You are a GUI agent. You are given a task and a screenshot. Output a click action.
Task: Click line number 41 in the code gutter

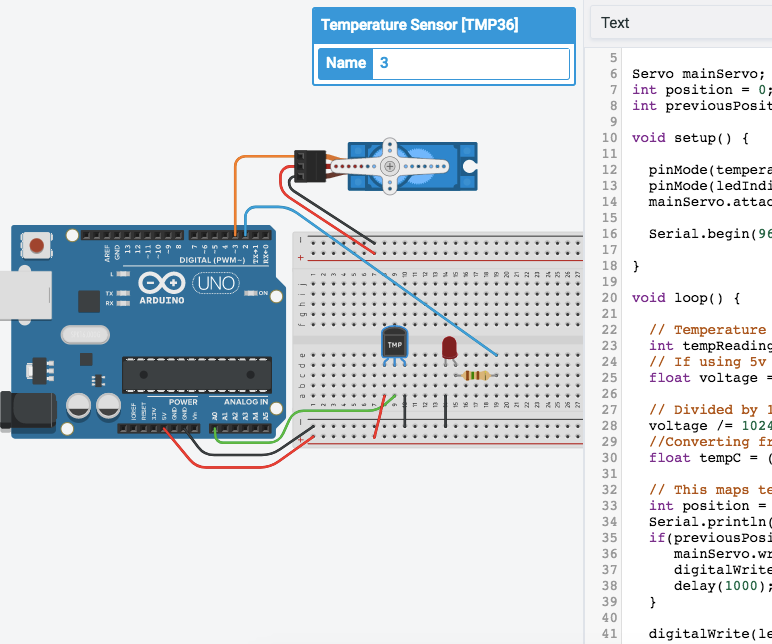(x=609, y=634)
